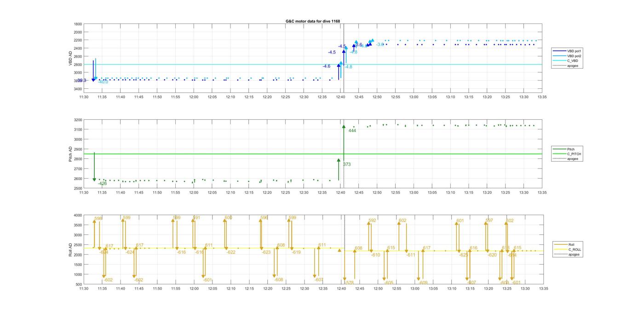This screenshot has width=644, height=319.
Task: Click the '-40.0' VBD move label
Action: [x=103, y=82]
